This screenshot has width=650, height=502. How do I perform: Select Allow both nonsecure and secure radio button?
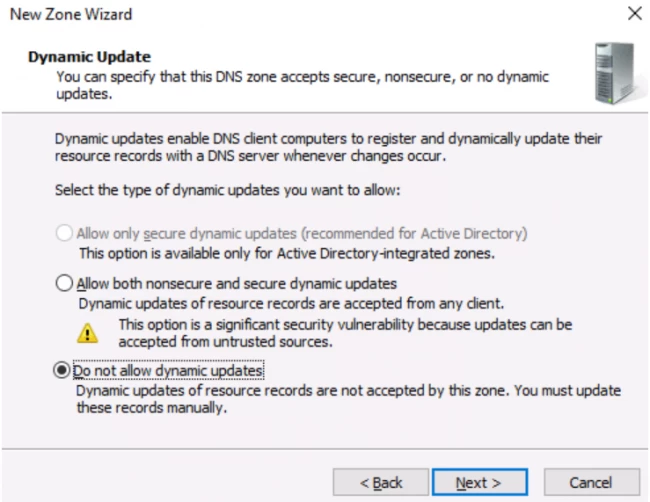click(64, 284)
